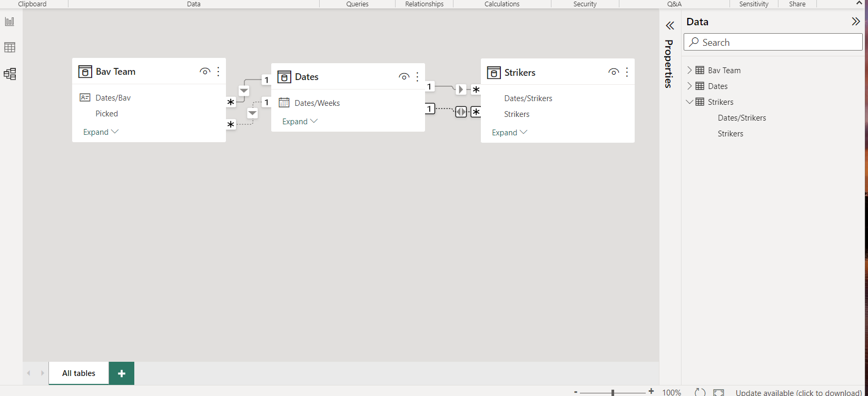The height and width of the screenshot is (396, 868).
Task: Toggle visibility of the Strikers table
Action: [614, 72]
